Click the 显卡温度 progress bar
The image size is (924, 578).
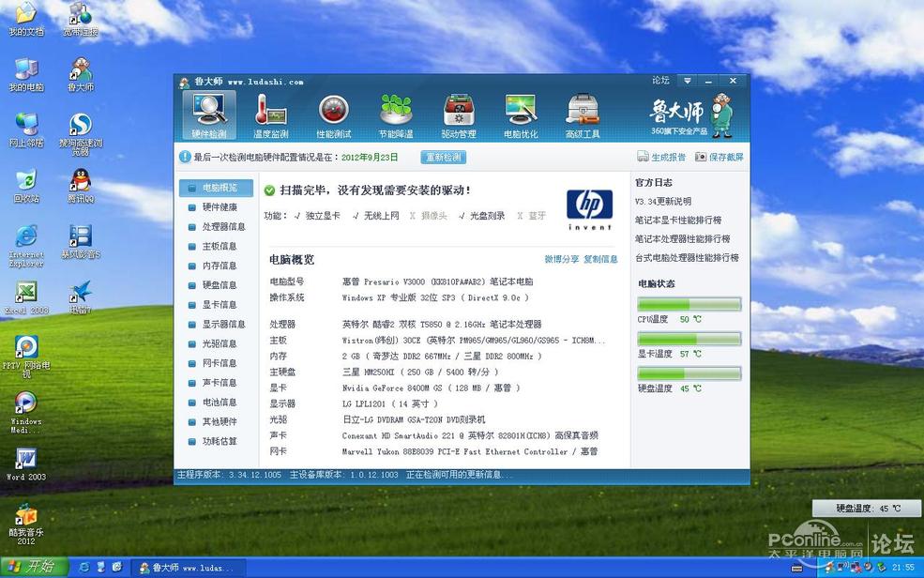[x=689, y=339]
